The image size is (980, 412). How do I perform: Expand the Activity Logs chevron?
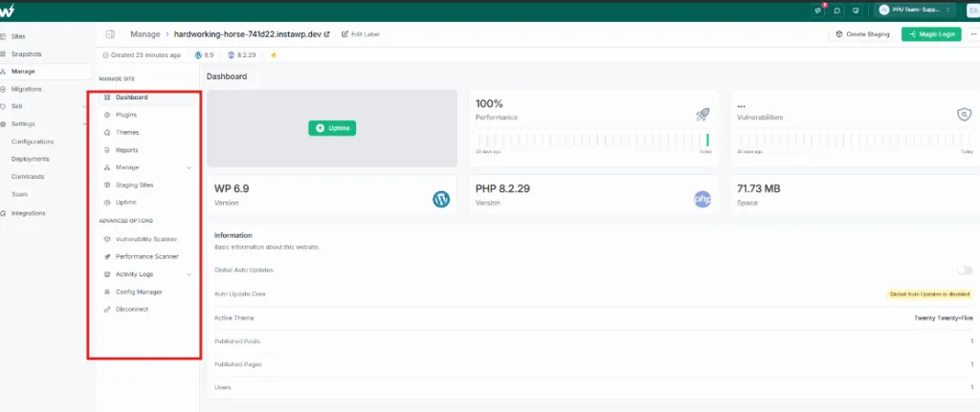189,274
